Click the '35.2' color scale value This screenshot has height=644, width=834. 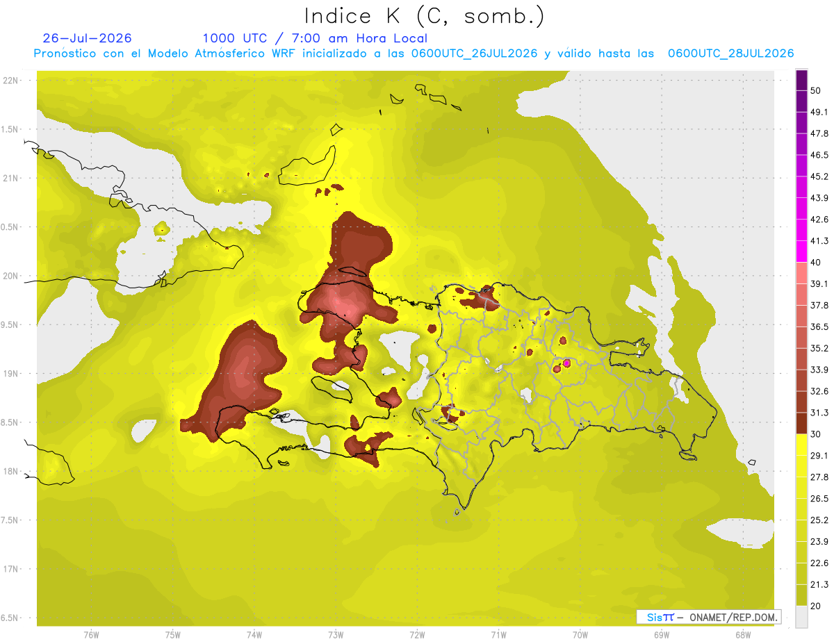[x=820, y=348]
